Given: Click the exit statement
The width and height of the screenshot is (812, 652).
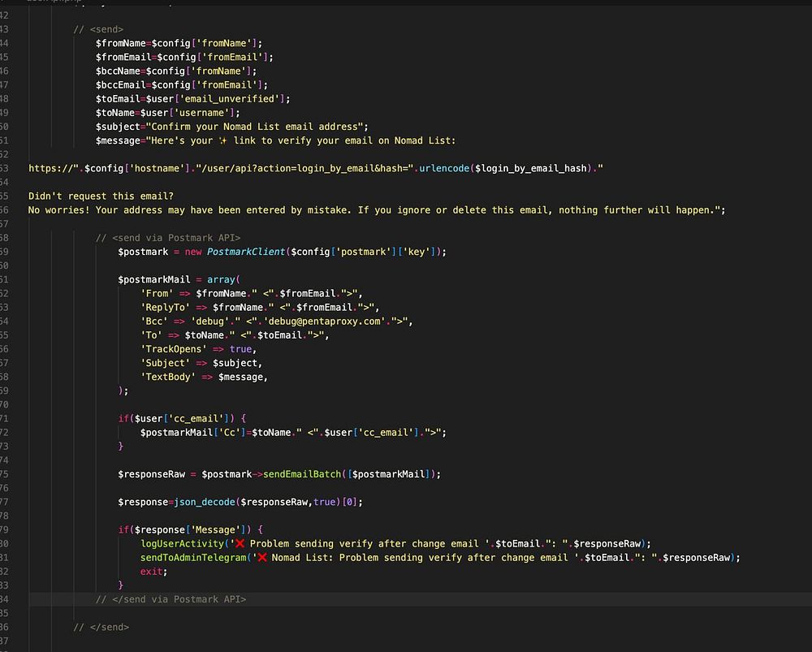Looking at the screenshot, I should 153,572.
